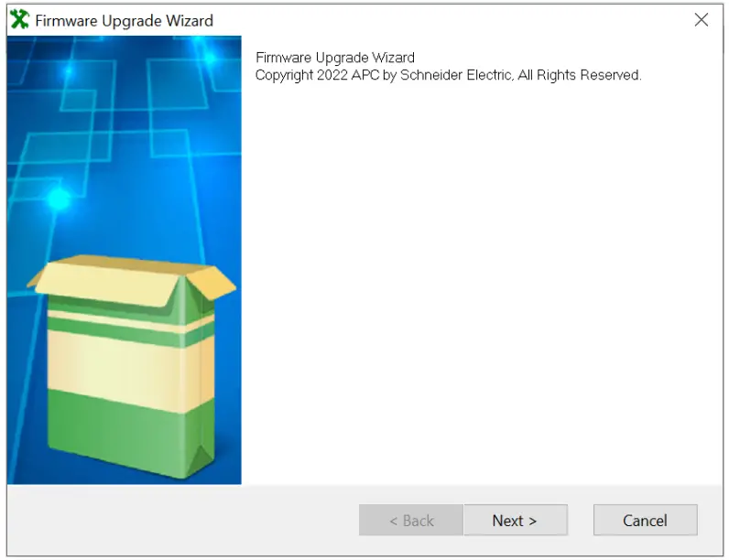Close the Firmware Upgrade Wizard window
The width and height of the screenshot is (729, 560).
702,19
